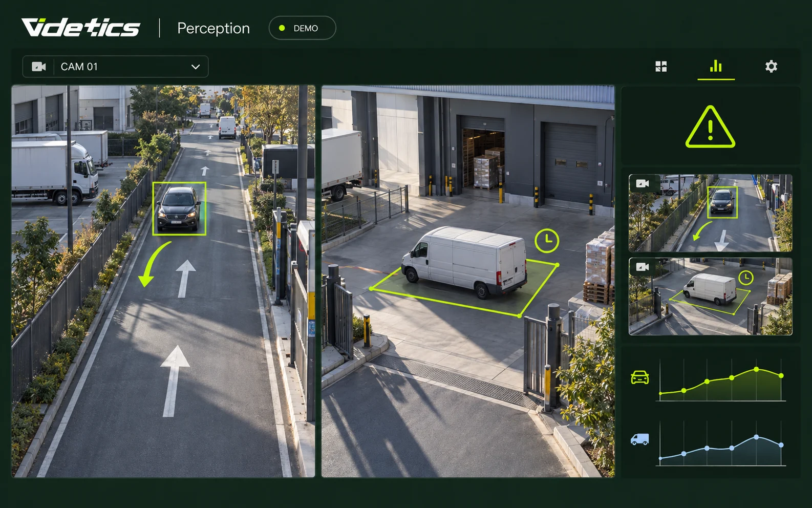Open the road camera main video feed
Viewport: 812px width, 508px height.
pyautogui.click(x=163, y=281)
